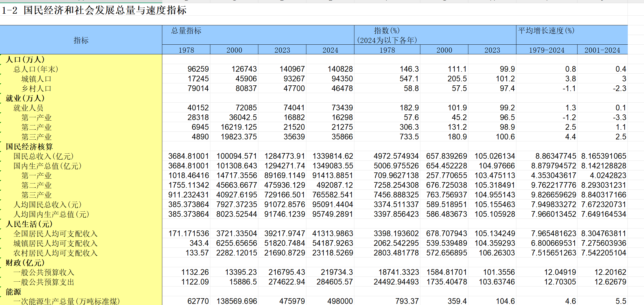Click the 1979-2024 column header
The height and width of the screenshot is (305, 644).
[x=547, y=50]
